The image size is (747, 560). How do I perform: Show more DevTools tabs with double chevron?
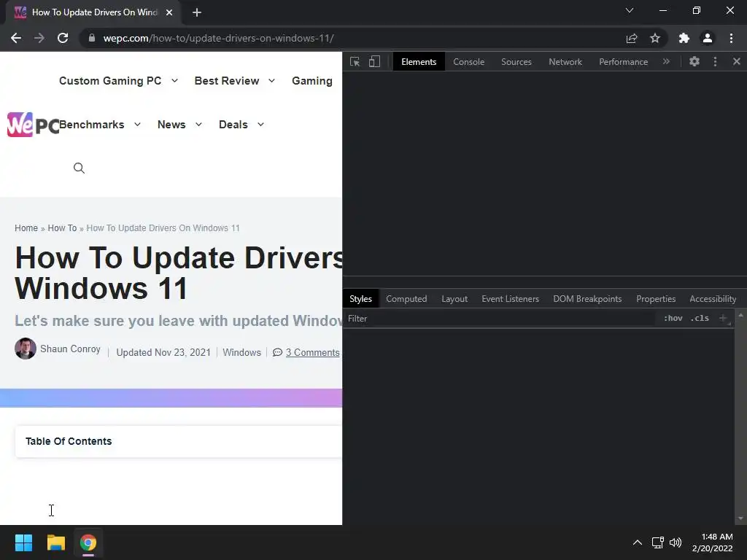666,61
